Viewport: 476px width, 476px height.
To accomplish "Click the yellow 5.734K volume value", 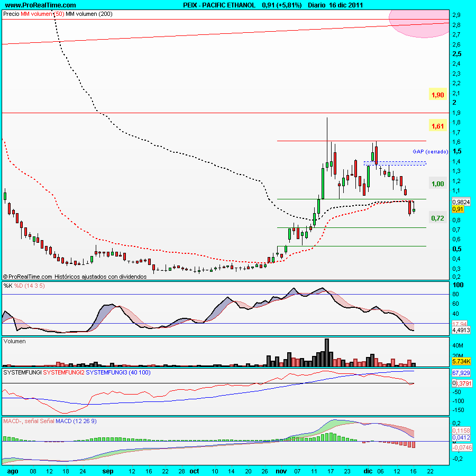I will tap(461, 361).
